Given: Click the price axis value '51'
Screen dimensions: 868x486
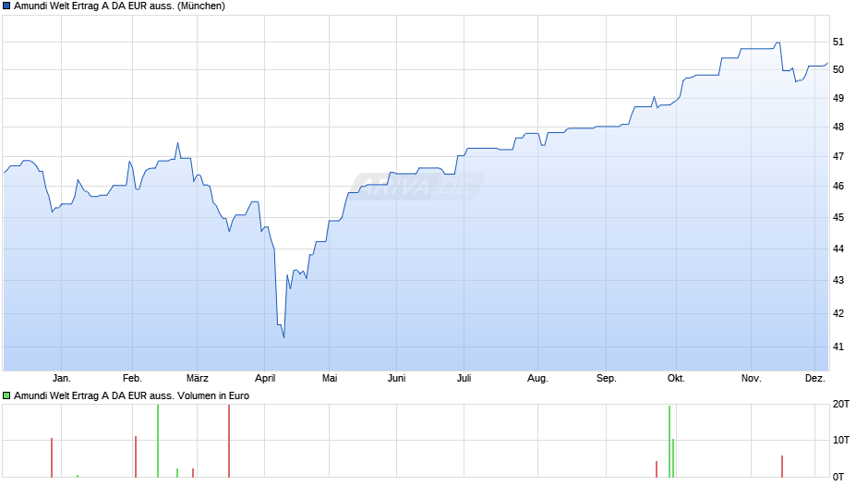Looking at the screenshot, I should pos(838,43).
